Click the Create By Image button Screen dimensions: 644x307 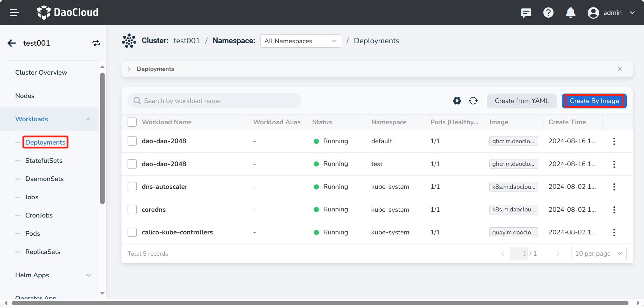[594, 101]
